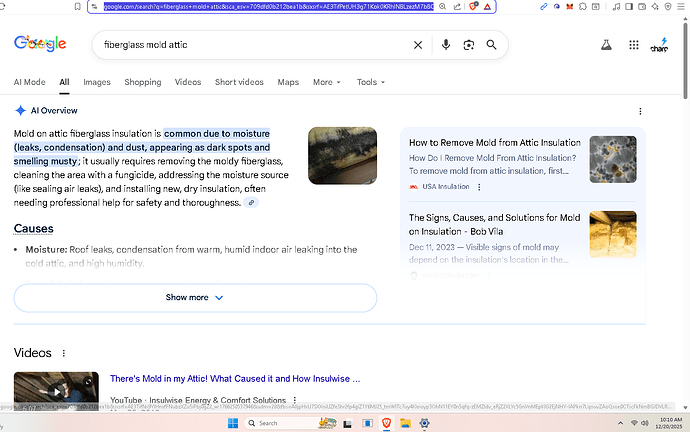The height and width of the screenshot is (432, 690).
Task: Click the Google logo
Action: [x=40, y=44]
